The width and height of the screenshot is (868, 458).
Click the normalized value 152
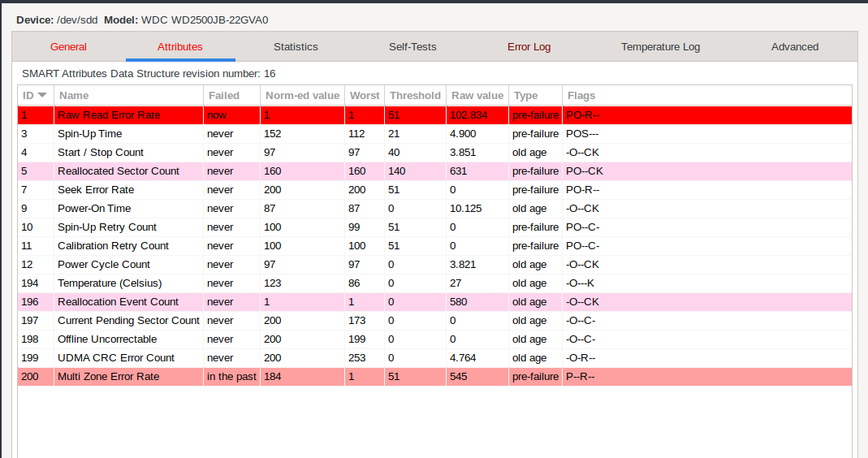pos(272,134)
